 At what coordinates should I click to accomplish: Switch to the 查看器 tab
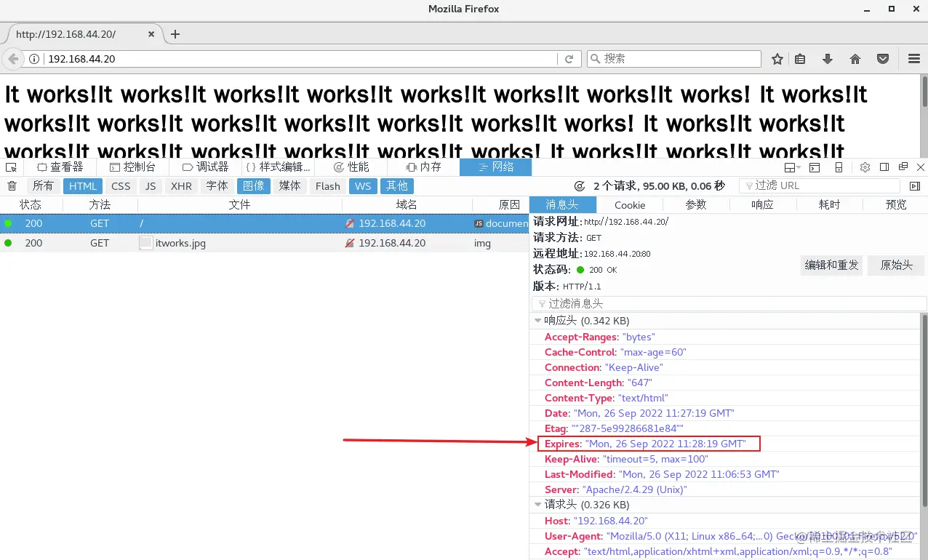[x=60, y=167]
